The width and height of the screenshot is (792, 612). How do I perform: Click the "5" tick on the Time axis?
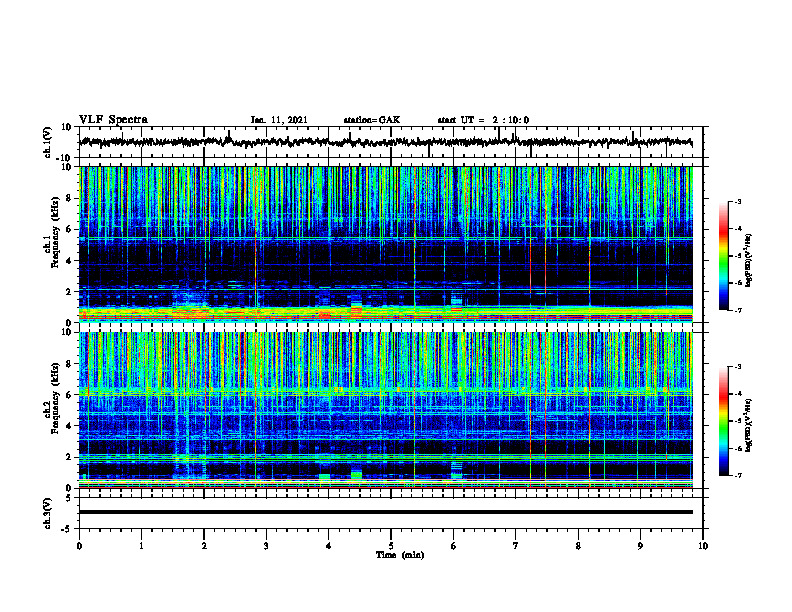coord(391,546)
